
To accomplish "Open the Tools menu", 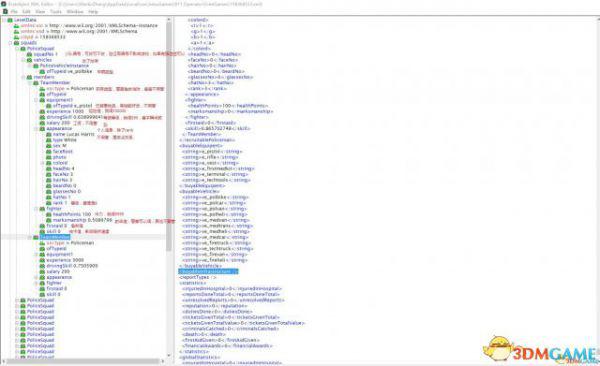I will pyautogui.click(x=55, y=12).
